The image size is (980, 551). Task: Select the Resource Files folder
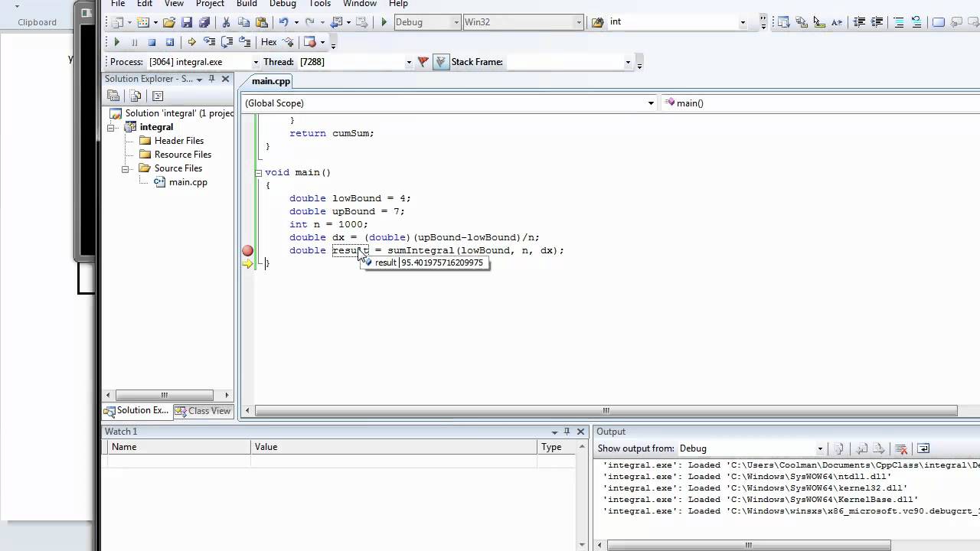point(183,155)
